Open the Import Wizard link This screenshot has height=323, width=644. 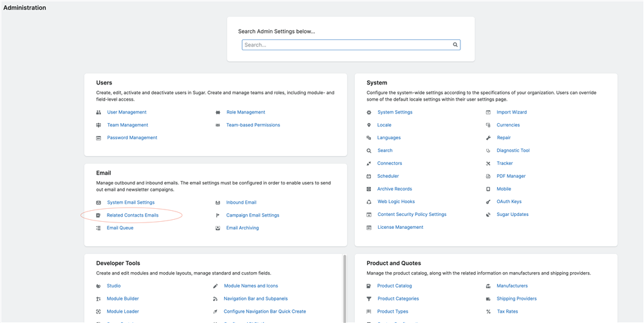point(511,112)
